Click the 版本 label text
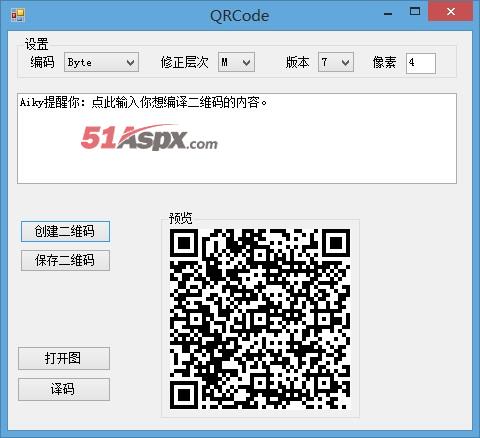 coord(297,62)
